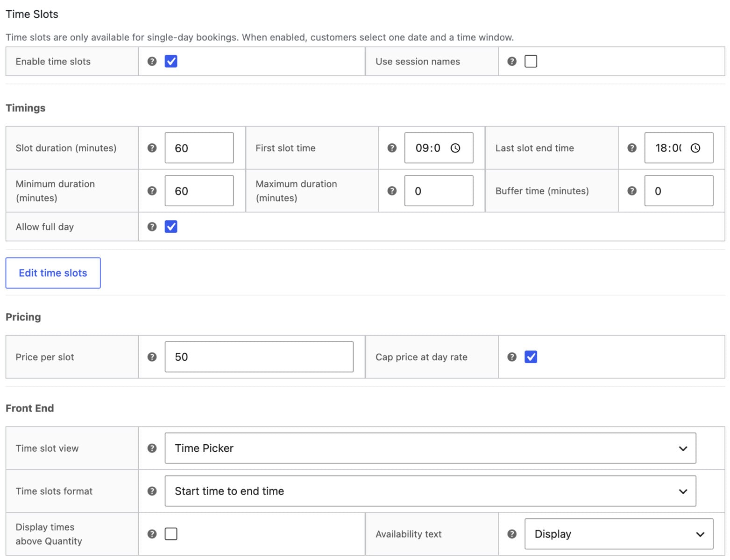This screenshot has width=730, height=560.
Task: Focus Buffer time minutes input
Action: (679, 191)
